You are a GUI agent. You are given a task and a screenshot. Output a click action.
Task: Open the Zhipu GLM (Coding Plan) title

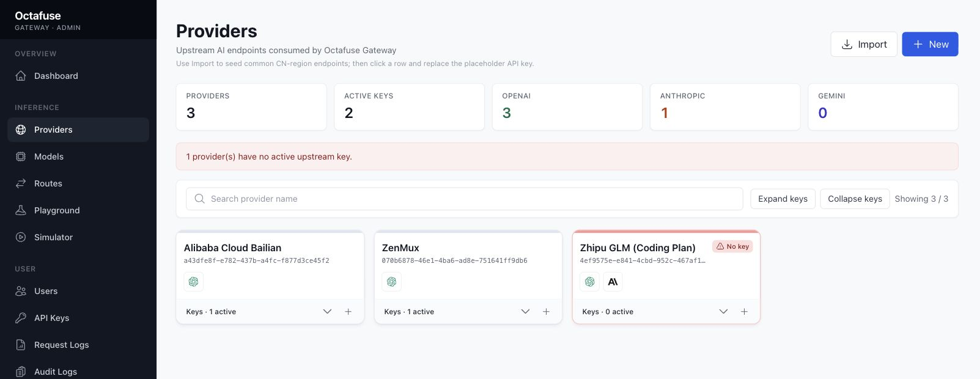(638, 248)
